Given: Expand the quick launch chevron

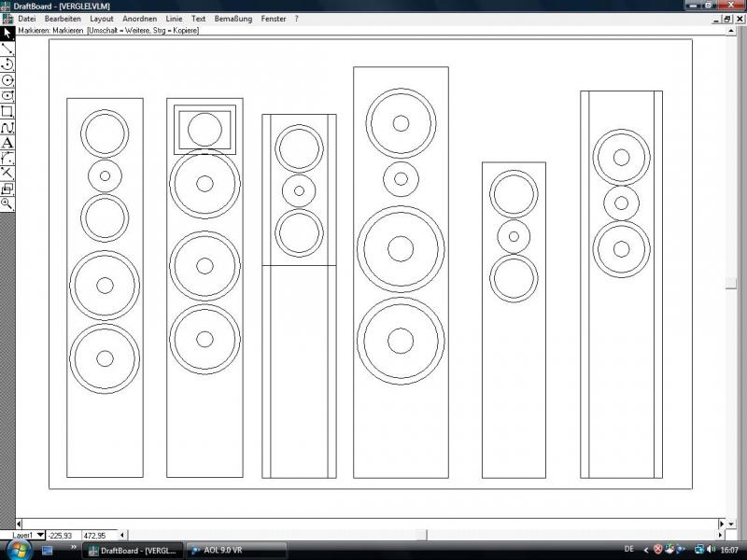Looking at the screenshot, I should point(74,547).
